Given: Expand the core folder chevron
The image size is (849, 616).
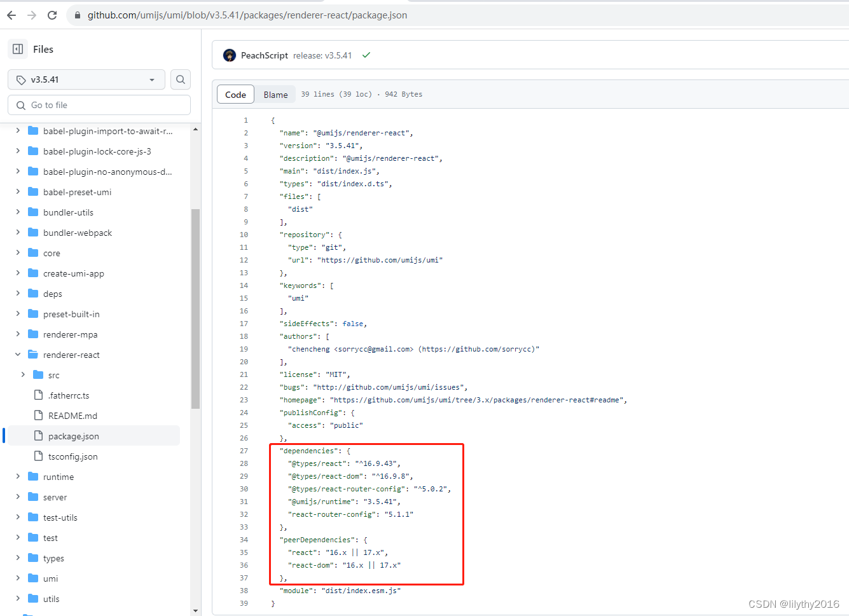Looking at the screenshot, I should point(18,253).
